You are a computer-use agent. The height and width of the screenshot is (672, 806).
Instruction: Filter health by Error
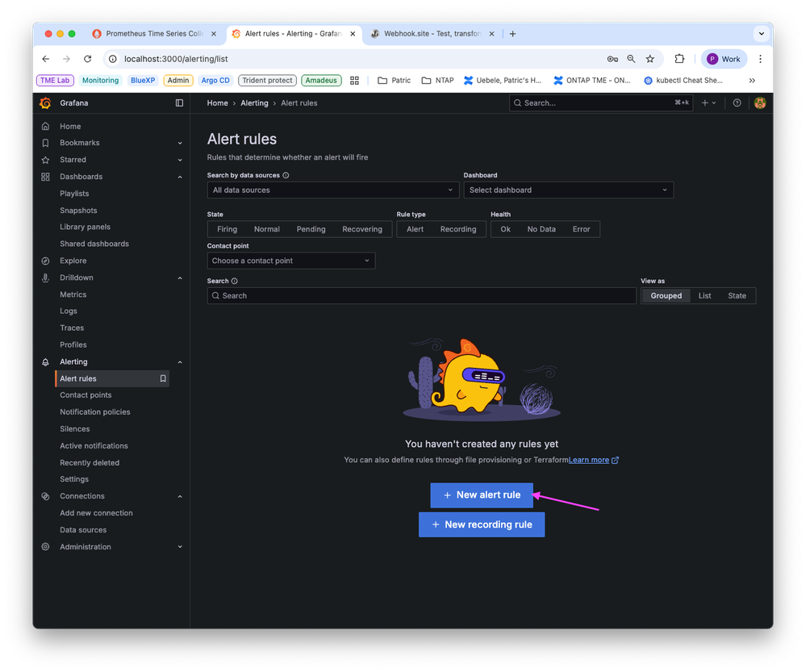coord(581,229)
